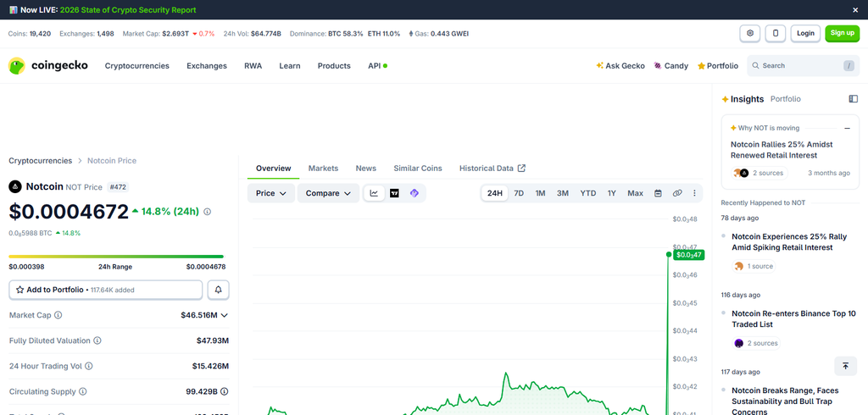Viewport: 868px width, 415px height.
Task: Switch to the Markets tab
Action: pyautogui.click(x=323, y=169)
